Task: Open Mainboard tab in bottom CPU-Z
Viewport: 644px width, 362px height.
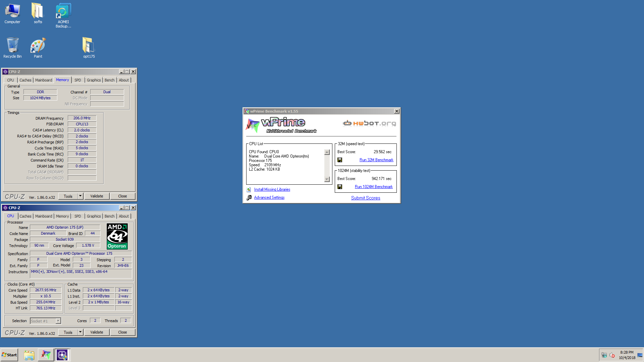Action: click(44, 216)
